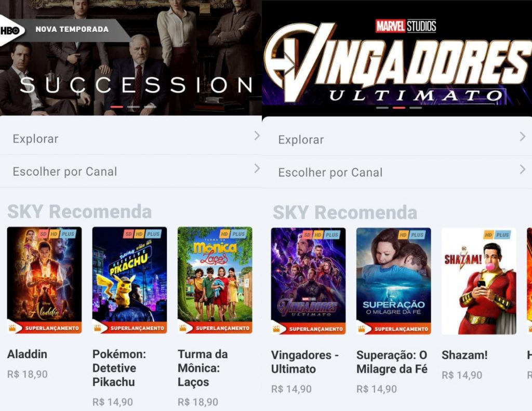Click the PLUS badge on Shazam! poster
This screenshot has height=411, width=532.
(x=502, y=235)
